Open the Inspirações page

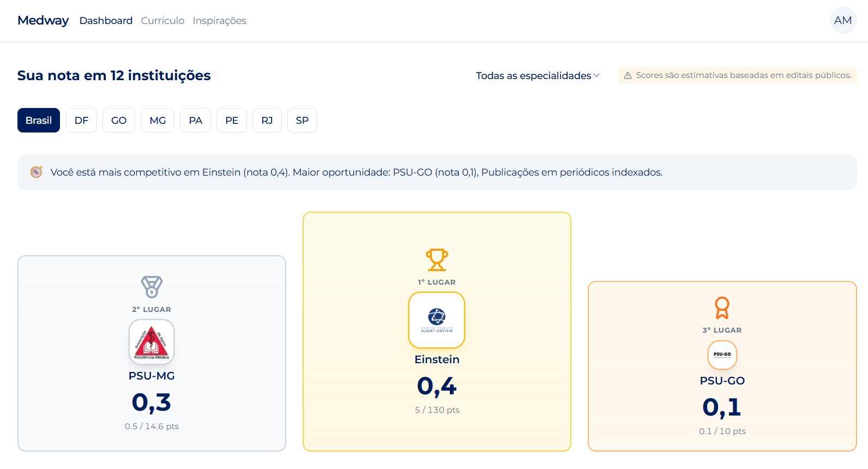(x=219, y=21)
